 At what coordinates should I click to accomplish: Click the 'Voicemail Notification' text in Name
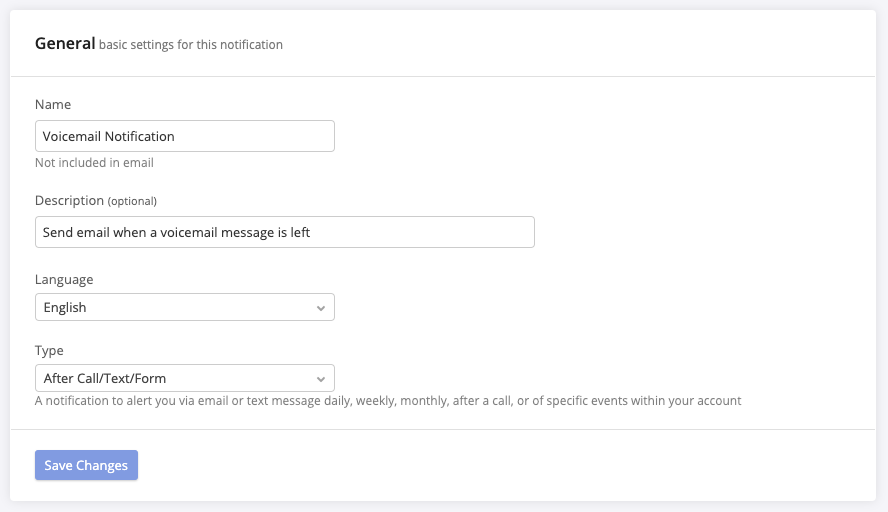point(109,137)
